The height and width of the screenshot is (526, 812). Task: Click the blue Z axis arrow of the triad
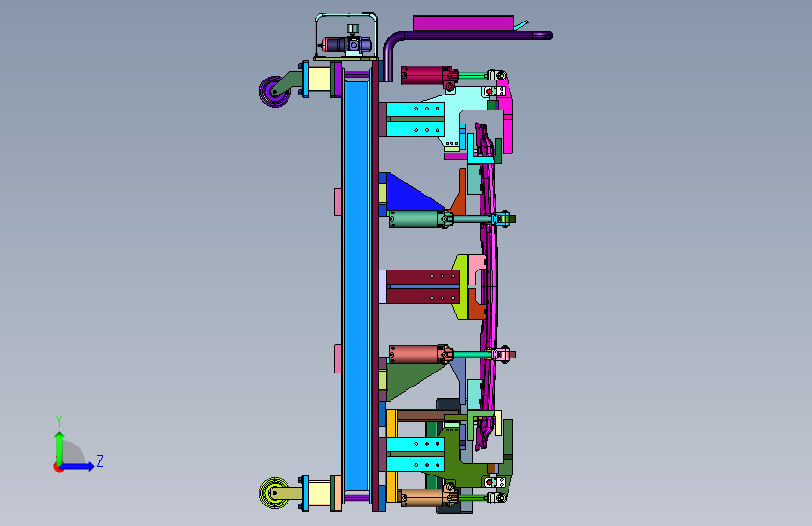tap(78, 466)
